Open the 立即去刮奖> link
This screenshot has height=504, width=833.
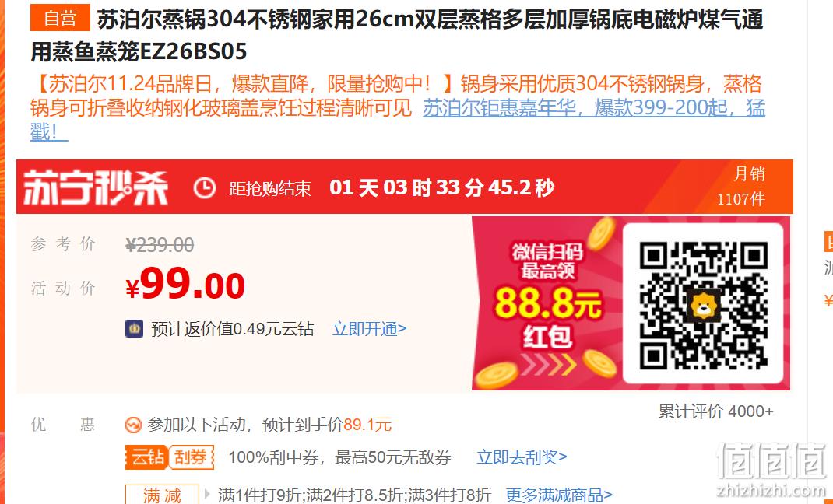pos(522,457)
